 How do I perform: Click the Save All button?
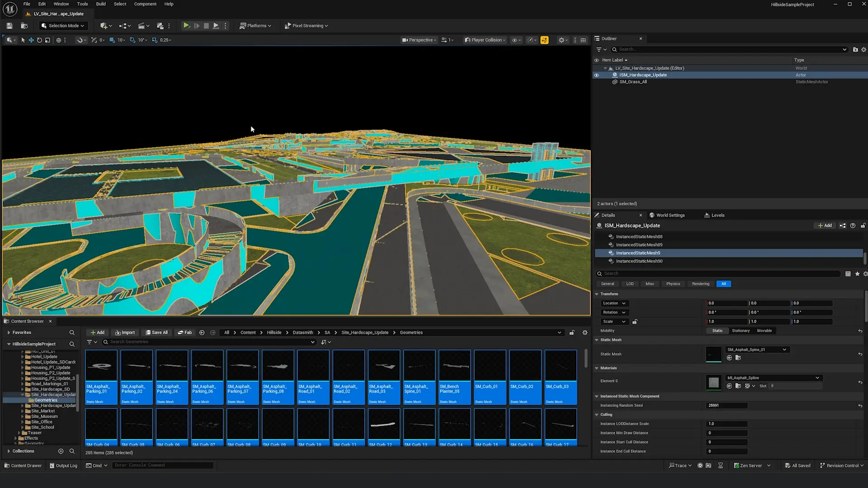coord(156,333)
